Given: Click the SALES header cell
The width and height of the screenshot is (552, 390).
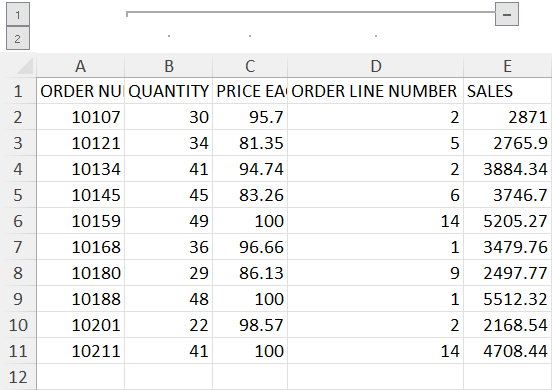Looking at the screenshot, I should tap(508, 91).
